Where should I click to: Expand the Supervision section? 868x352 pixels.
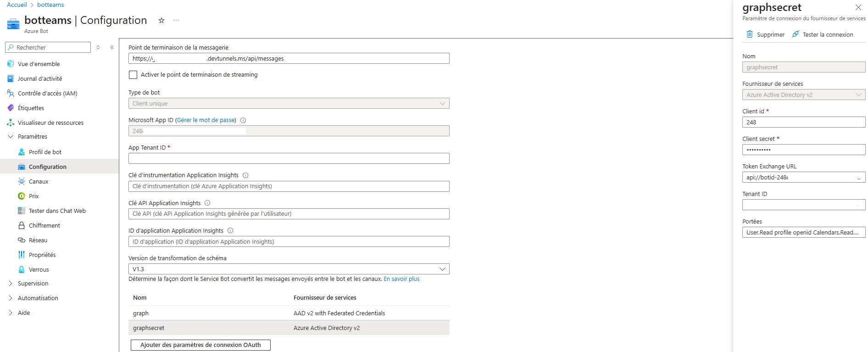11,283
